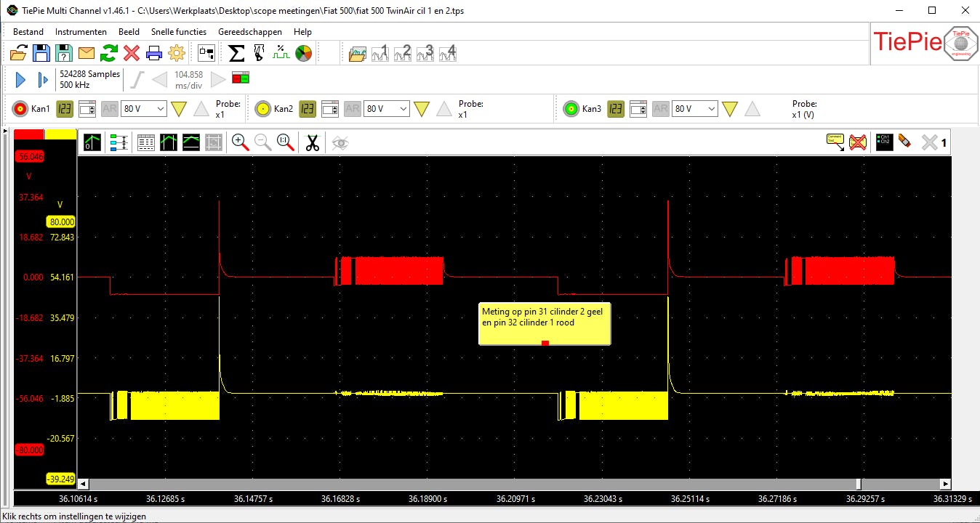Start measuring with the blue play button
This screenshot has width=980, height=523.
pos(20,79)
